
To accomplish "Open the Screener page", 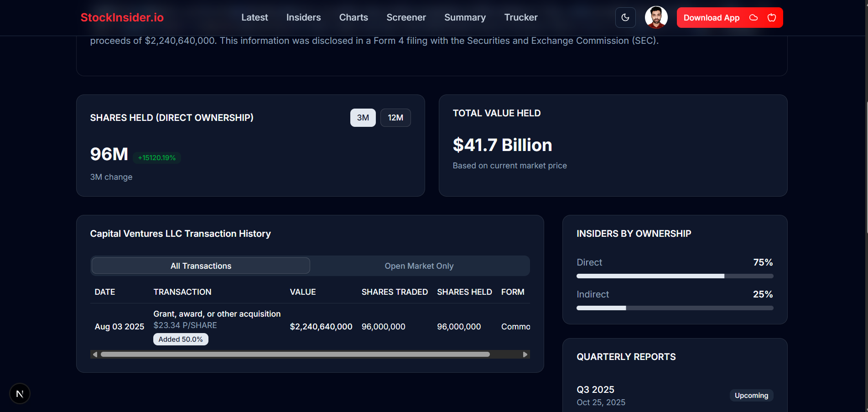I will (x=406, y=17).
